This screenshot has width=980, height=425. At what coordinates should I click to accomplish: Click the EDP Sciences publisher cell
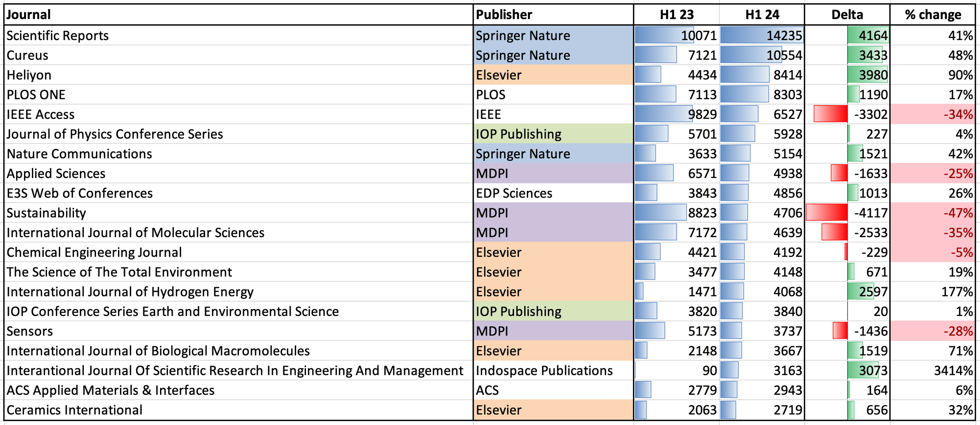click(x=553, y=193)
